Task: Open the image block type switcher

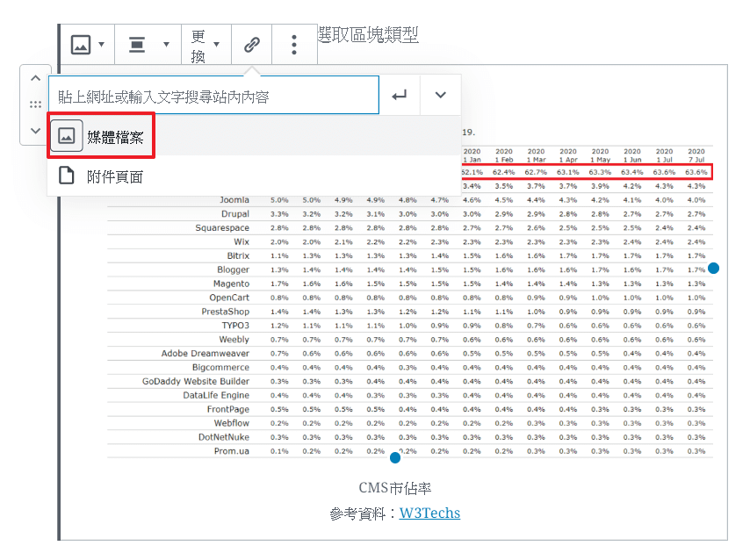Action: [88, 45]
